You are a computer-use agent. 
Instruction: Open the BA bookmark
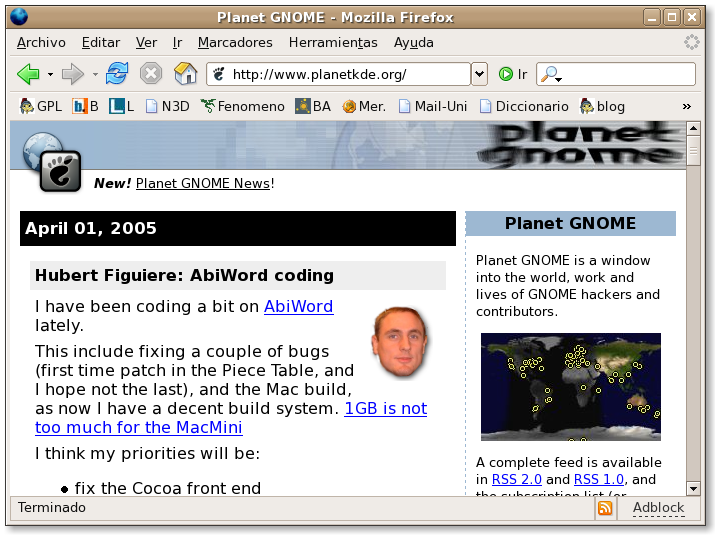click(313, 106)
